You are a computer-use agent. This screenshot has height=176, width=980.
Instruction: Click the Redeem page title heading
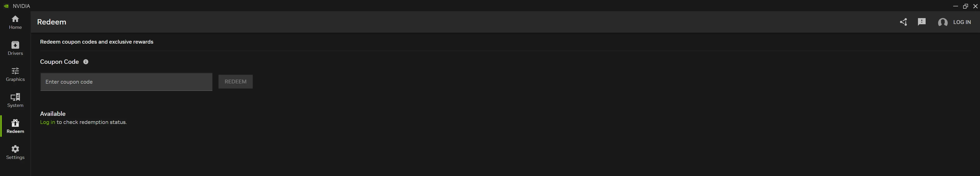click(52, 22)
